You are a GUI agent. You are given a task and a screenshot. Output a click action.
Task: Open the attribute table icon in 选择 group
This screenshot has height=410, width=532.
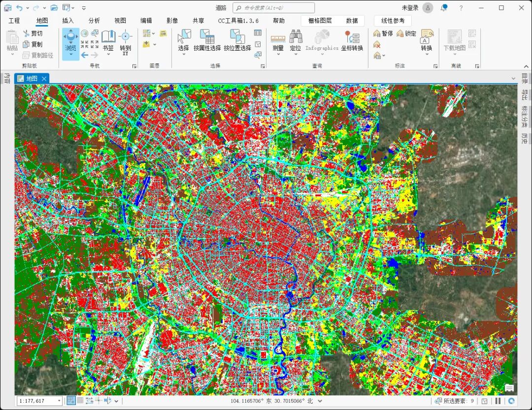258,33
